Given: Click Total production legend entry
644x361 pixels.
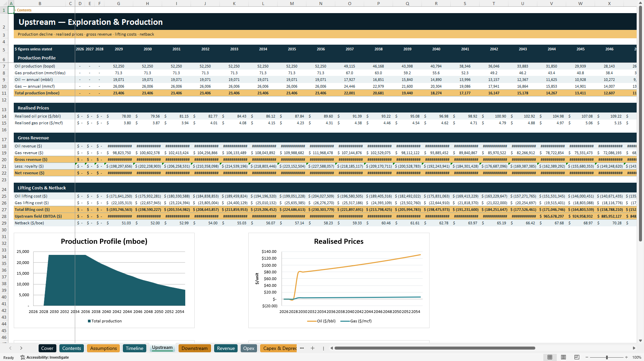Looking at the screenshot, I should tap(105, 321).
